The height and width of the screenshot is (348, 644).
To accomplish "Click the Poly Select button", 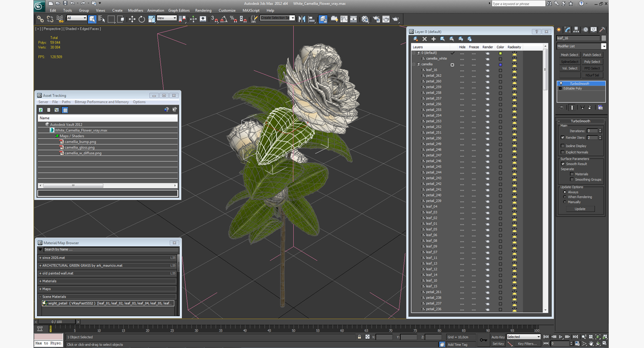I will click(x=592, y=62).
